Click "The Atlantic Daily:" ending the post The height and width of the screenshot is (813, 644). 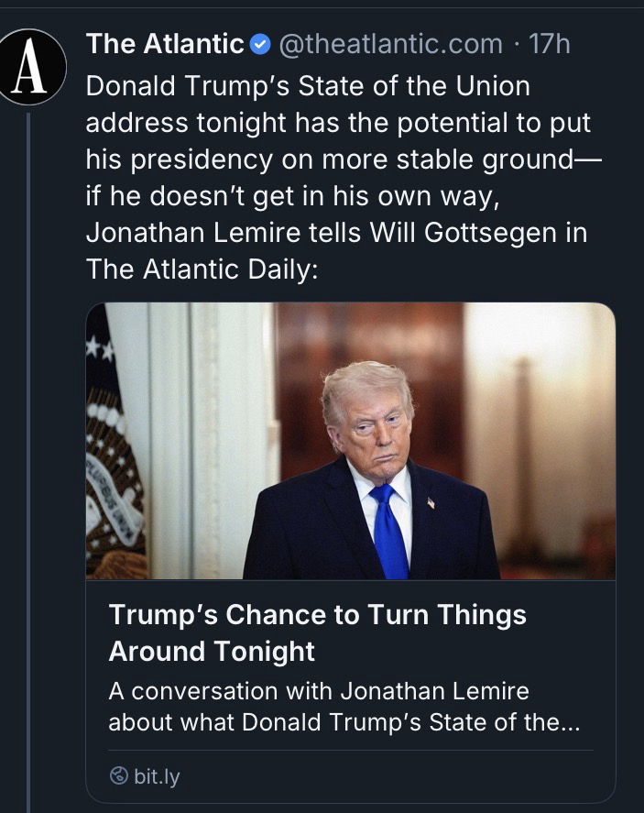201,268
